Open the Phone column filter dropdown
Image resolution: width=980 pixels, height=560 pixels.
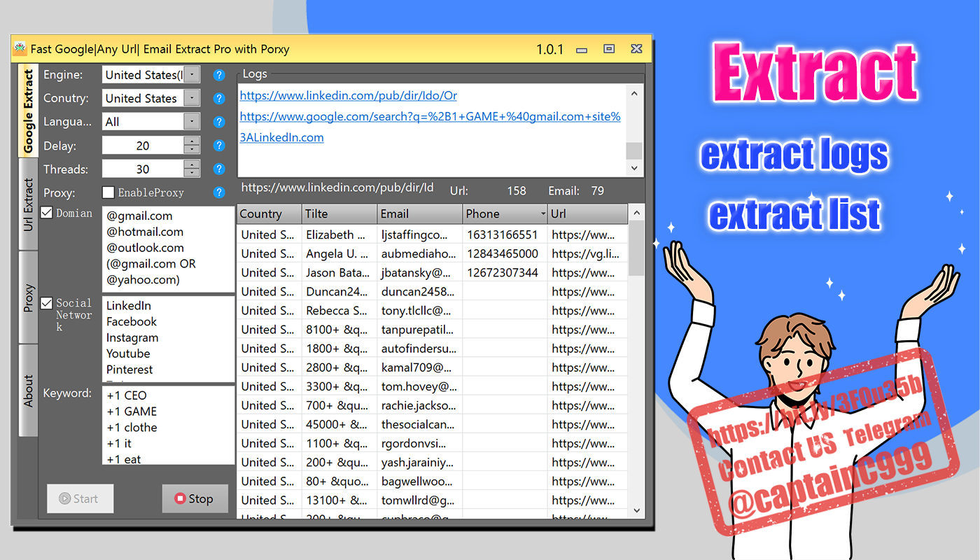[x=542, y=213]
